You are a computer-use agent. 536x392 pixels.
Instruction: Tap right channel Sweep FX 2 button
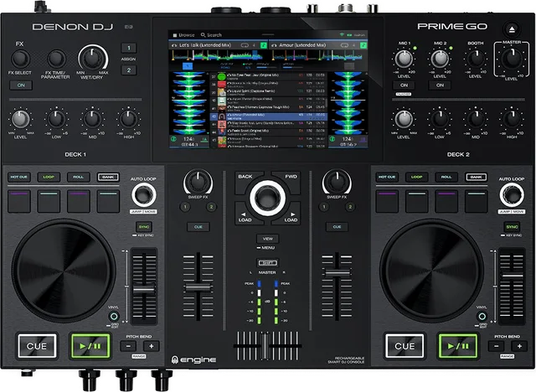[350, 207]
